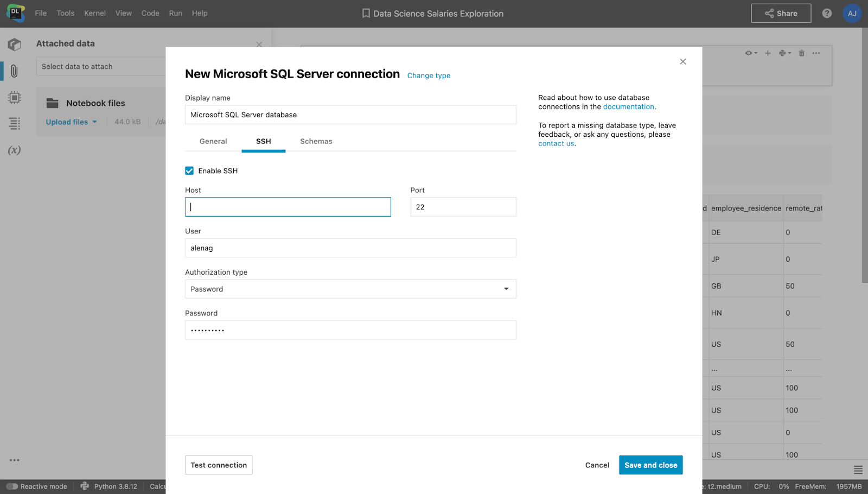The image size is (868, 494).
Task: Open the File menu
Action: coord(41,13)
